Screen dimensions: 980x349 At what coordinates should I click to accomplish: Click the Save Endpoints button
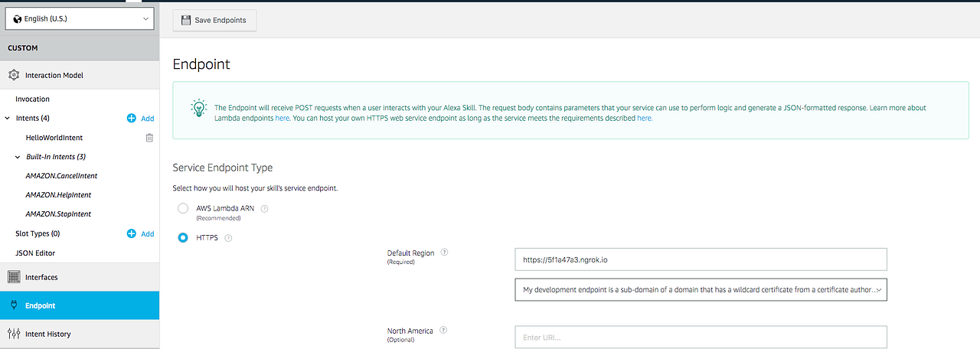point(214,20)
